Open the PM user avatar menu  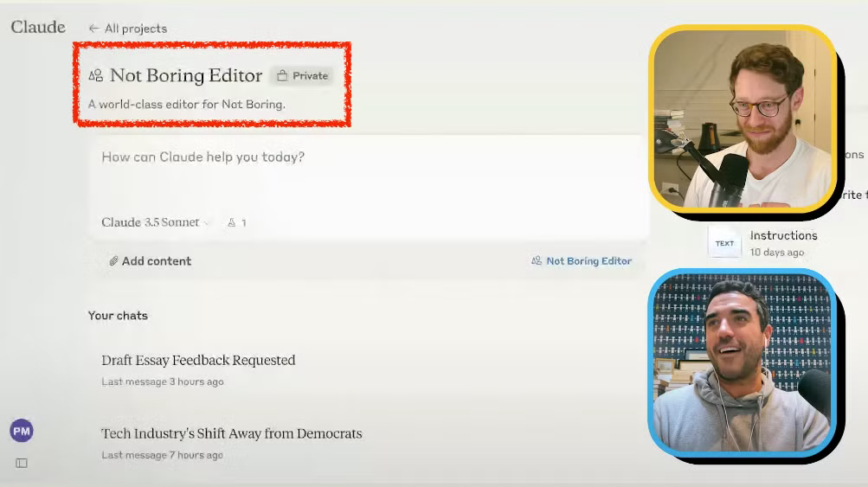22,430
